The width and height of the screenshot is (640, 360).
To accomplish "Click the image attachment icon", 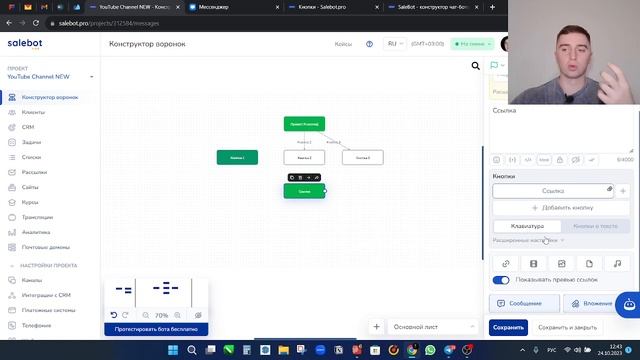I will (562, 264).
